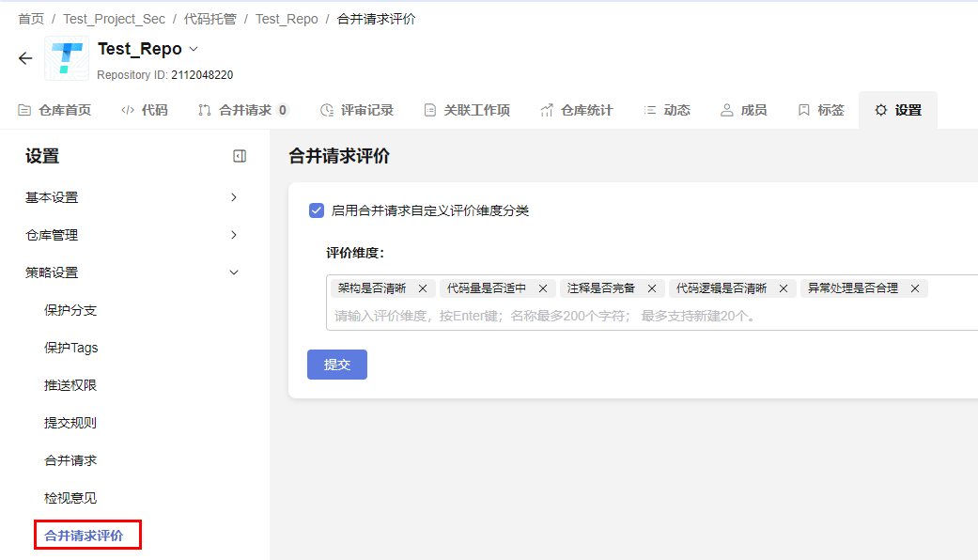Image resolution: width=978 pixels, height=560 pixels.
Task: Remove the 架构是否清晰 tag
Action: pos(423,288)
